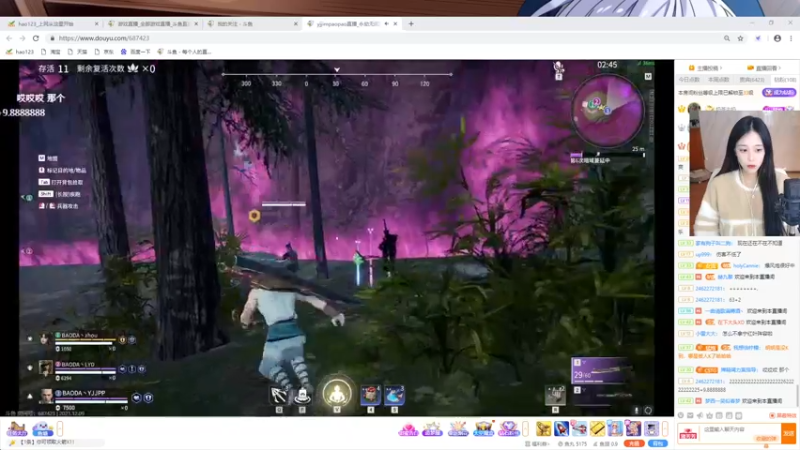Click the orange 充值 recharge button
This screenshot has width=800, height=450.
pos(634,443)
